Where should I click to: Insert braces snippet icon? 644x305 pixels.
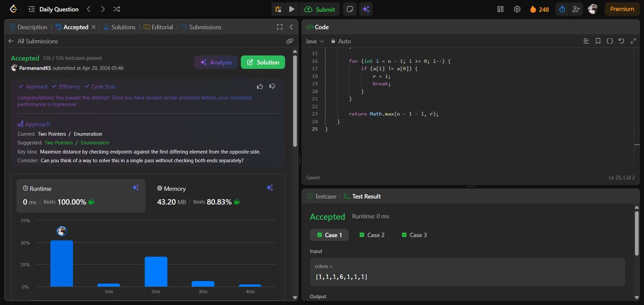click(610, 41)
